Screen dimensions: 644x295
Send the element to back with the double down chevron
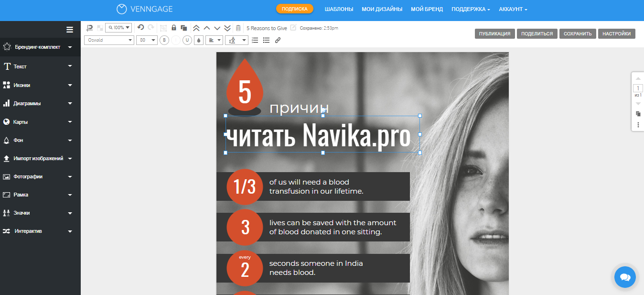(227, 28)
